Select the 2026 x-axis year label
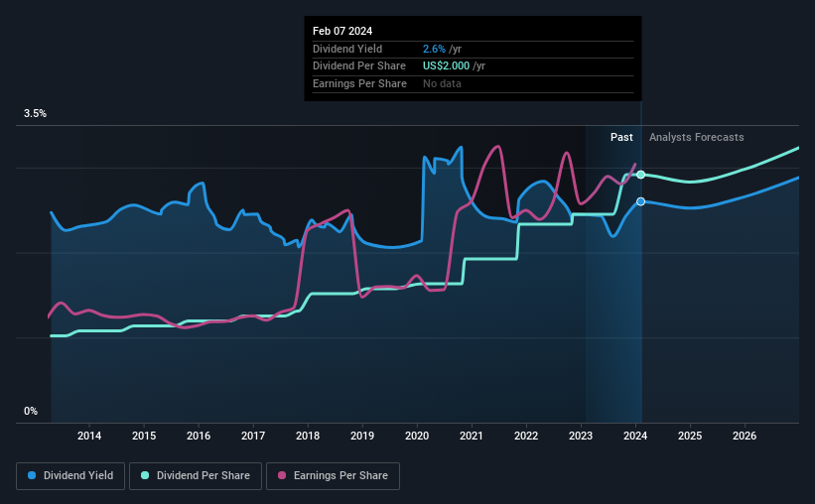The image size is (815, 504). (745, 436)
